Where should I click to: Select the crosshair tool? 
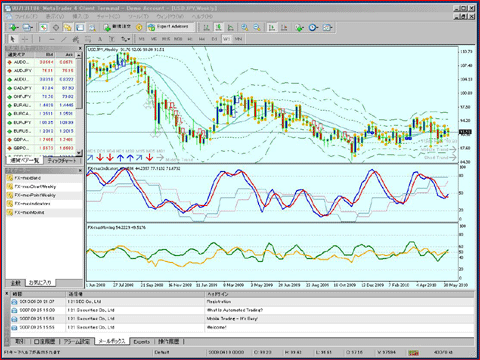click(25, 39)
